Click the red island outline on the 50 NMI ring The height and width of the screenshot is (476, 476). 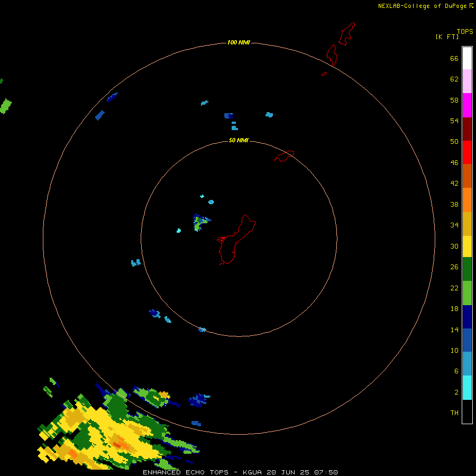pos(284,156)
